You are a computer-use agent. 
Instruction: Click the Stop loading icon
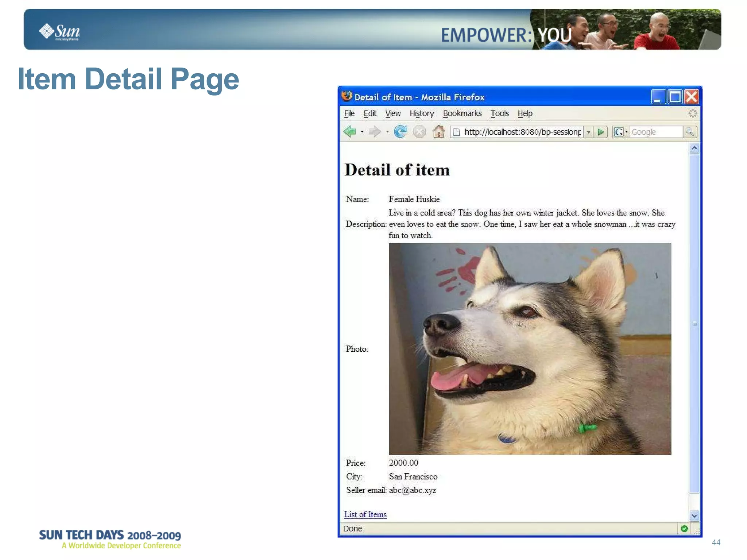tap(419, 132)
